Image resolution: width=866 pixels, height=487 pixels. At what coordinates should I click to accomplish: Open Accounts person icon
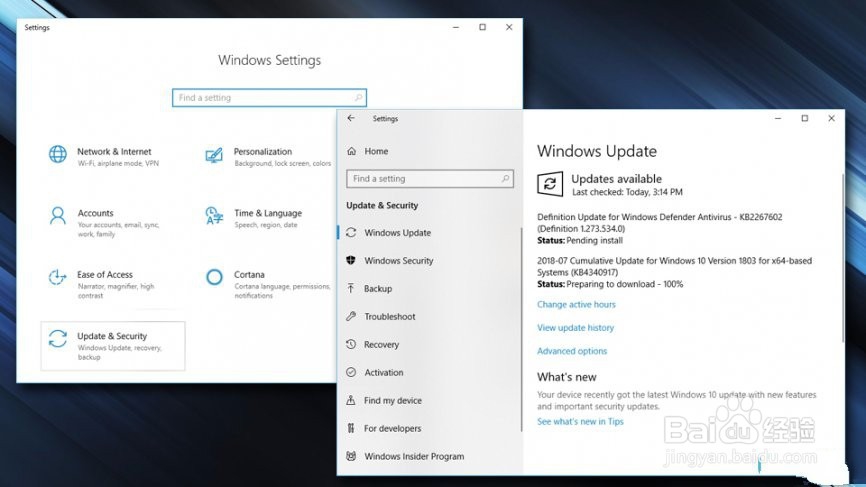click(57, 216)
